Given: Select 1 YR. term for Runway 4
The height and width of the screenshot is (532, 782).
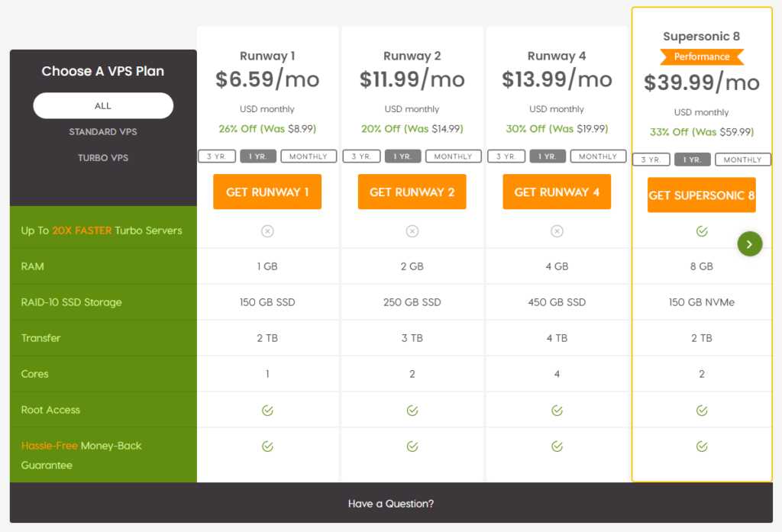Looking at the screenshot, I should click(x=547, y=156).
